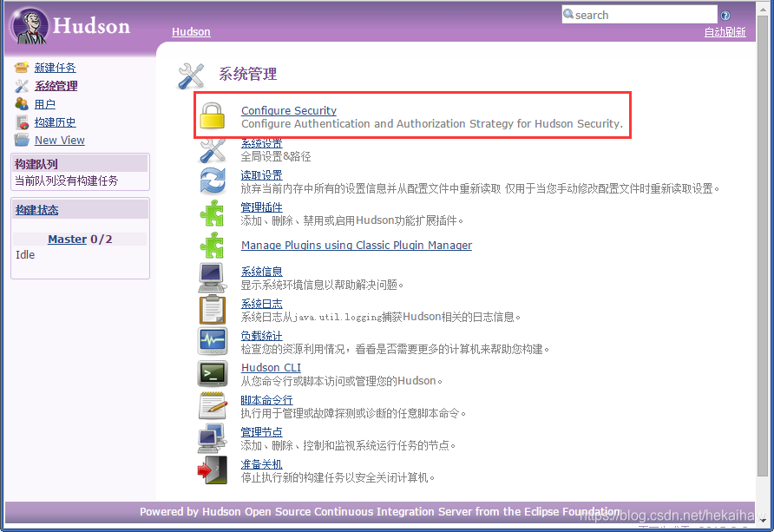Click the 新建任务 box icon in sidebar
This screenshot has width=774, height=532.
click(x=21, y=67)
